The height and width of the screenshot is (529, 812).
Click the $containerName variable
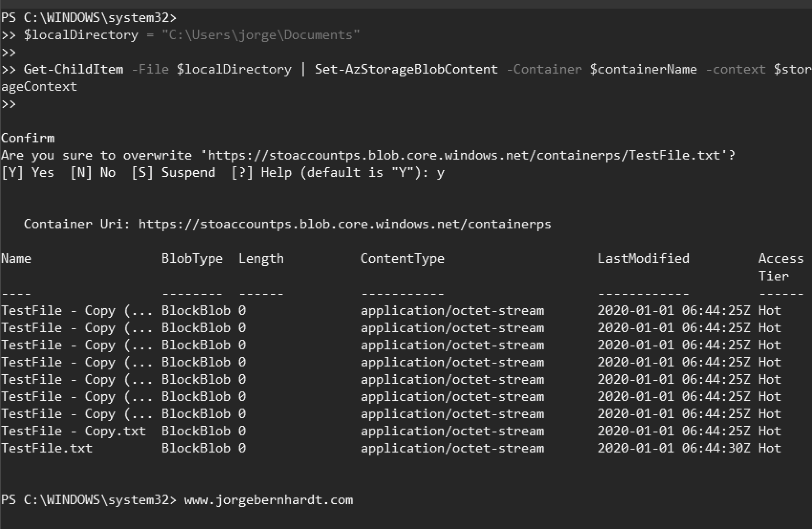click(643, 69)
